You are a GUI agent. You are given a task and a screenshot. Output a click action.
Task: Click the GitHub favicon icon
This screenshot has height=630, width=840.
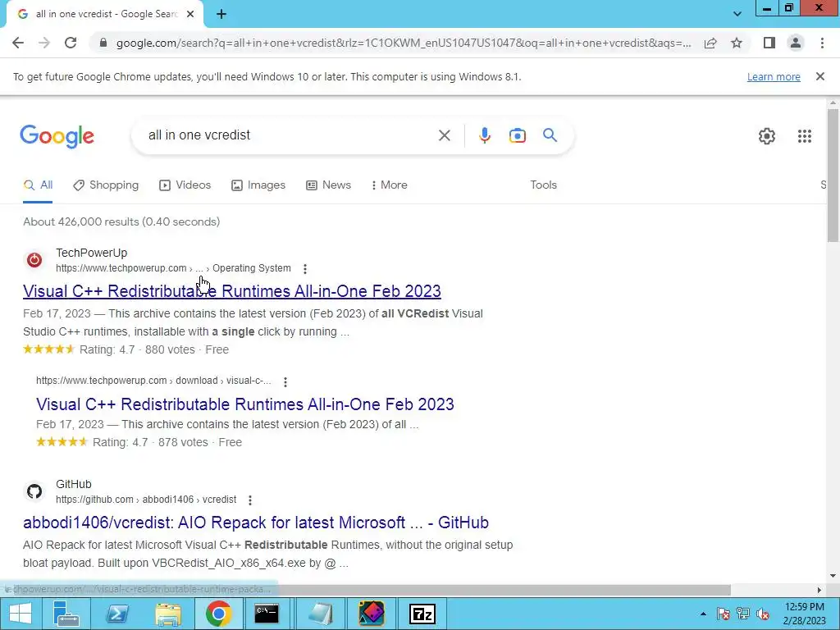(x=34, y=491)
